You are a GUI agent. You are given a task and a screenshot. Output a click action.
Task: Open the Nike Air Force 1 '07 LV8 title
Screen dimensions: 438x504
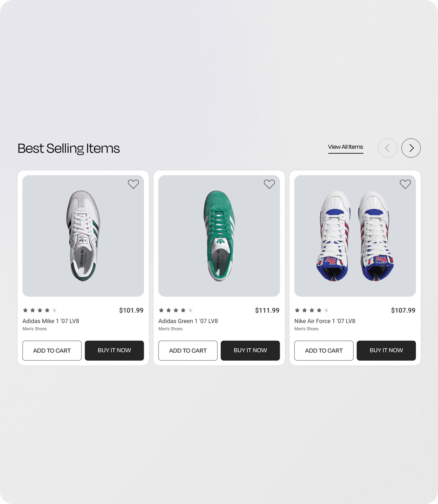(325, 321)
